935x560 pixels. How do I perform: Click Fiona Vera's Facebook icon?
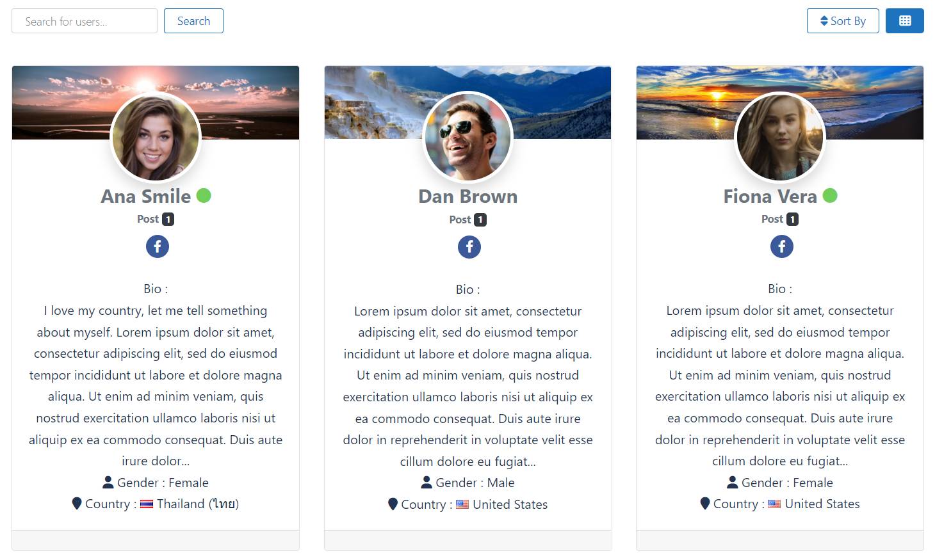coord(781,246)
